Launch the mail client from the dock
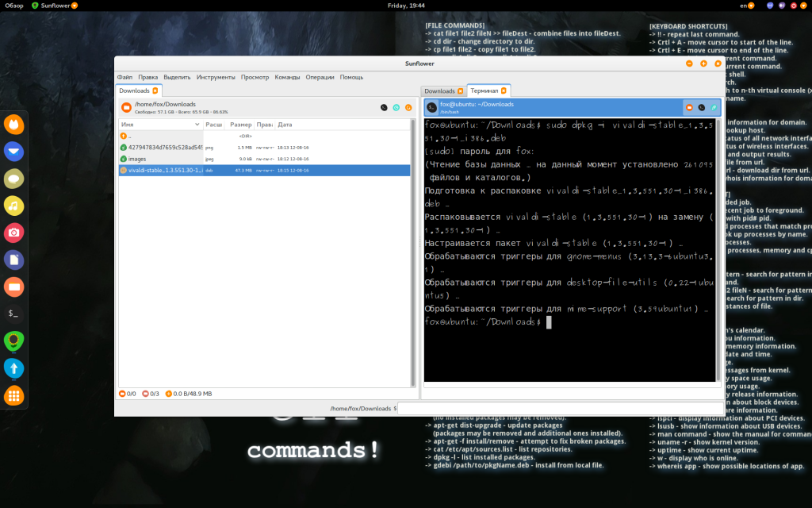 pyautogui.click(x=14, y=152)
